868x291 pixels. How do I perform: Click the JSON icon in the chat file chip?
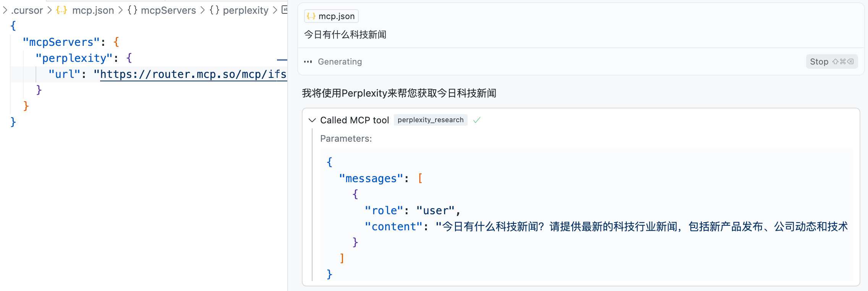(311, 16)
